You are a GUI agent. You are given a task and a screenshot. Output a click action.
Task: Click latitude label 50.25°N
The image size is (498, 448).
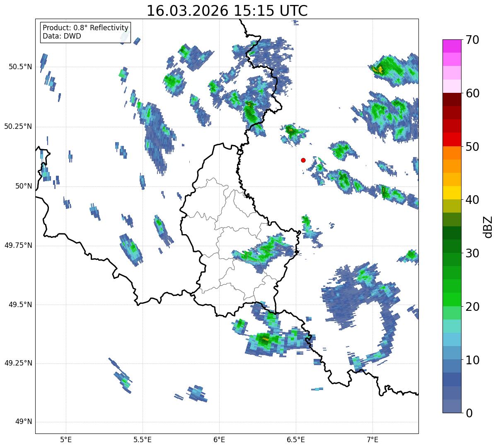(x=18, y=126)
